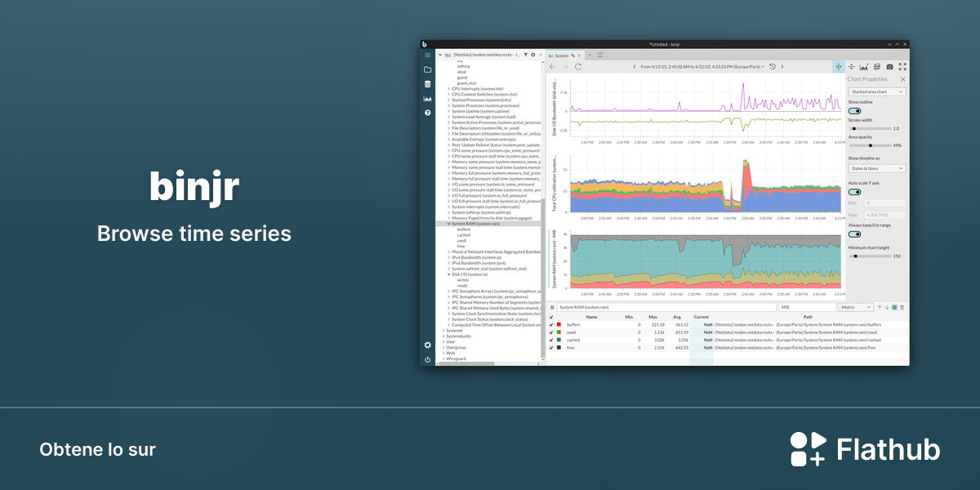Open the workspaces folder icon in sidebar
The height and width of the screenshot is (490, 980).
point(427,69)
